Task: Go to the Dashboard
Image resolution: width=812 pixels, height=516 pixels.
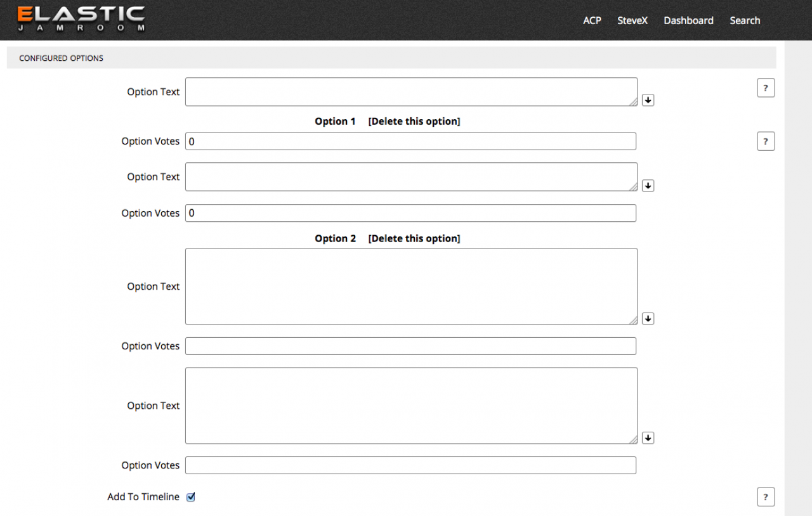Action: click(x=688, y=20)
